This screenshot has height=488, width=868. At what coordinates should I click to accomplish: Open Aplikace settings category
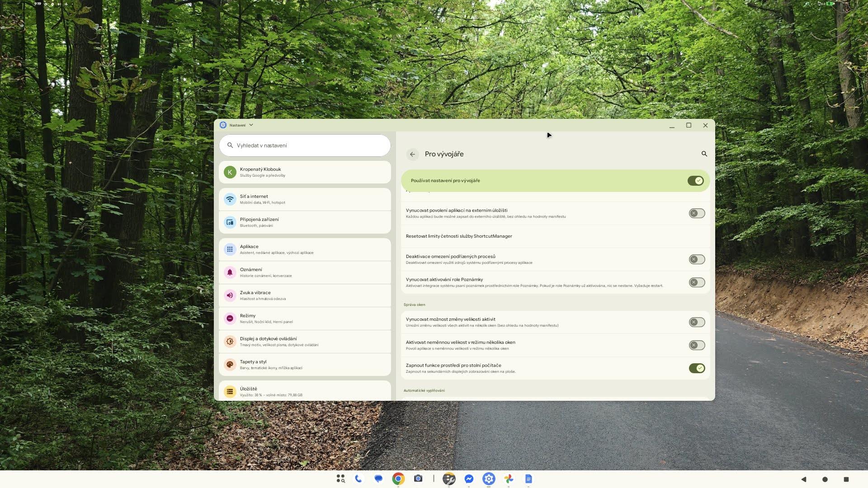click(x=305, y=249)
